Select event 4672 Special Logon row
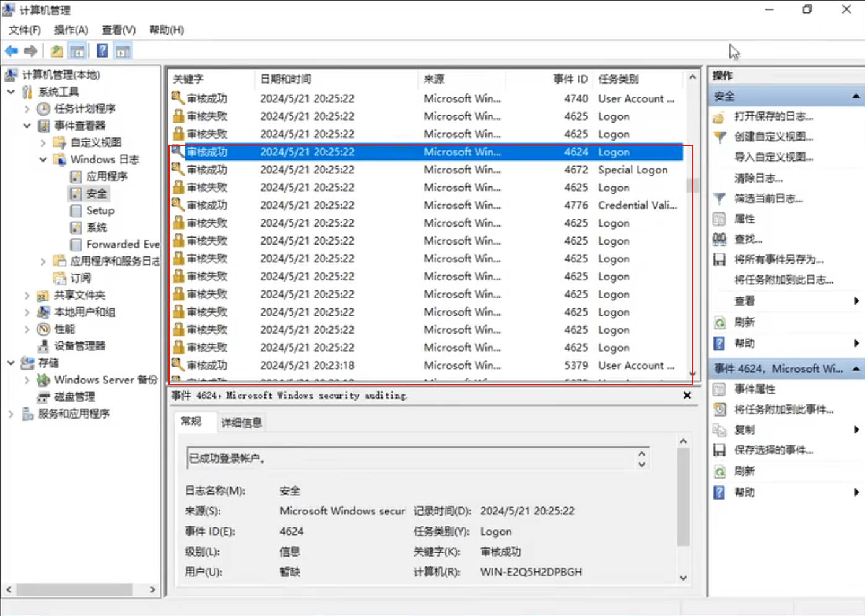Image resolution: width=865 pixels, height=616 pixels. 426,170
